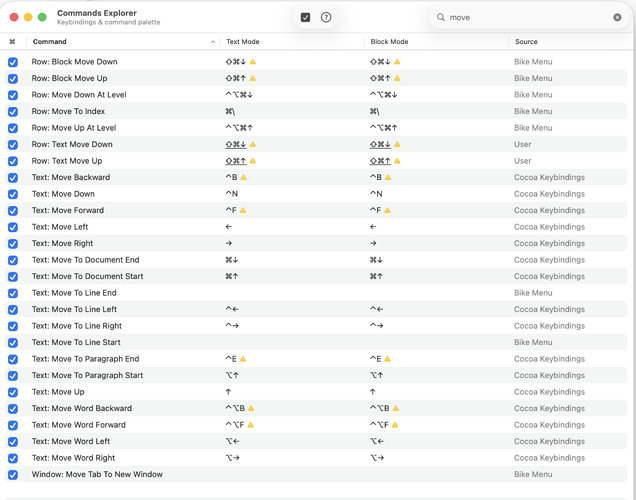This screenshot has height=500, width=636.
Task: Click in the search field containing "move"
Action: click(525, 17)
